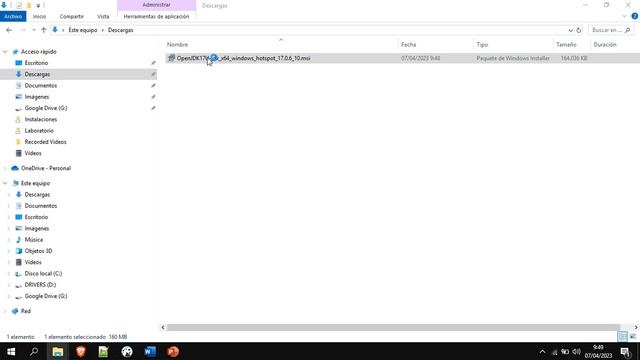The image size is (640, 360).
Task: Select the Administrar contextual tab
Action: pyautogui.click(x=156, y=5)
